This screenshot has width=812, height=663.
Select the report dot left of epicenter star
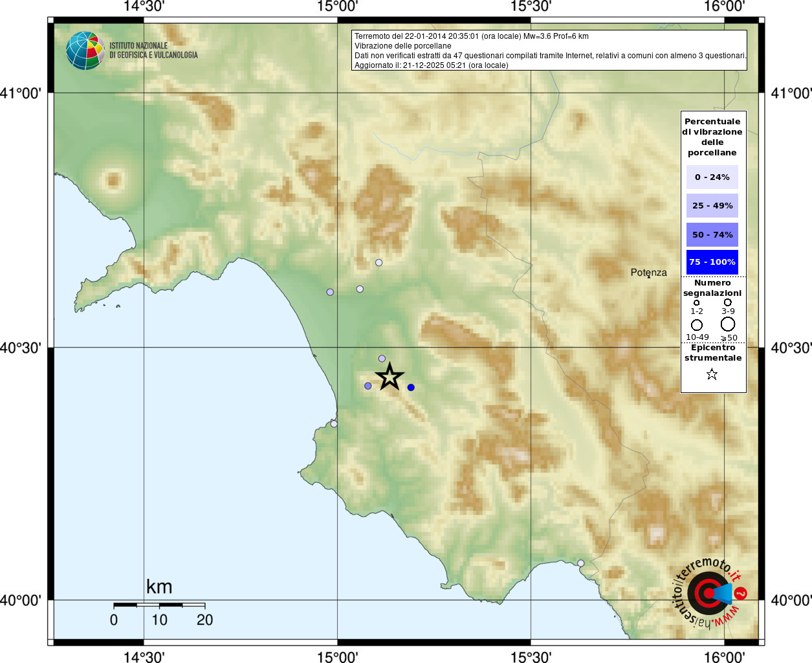(x=368, y=386)
